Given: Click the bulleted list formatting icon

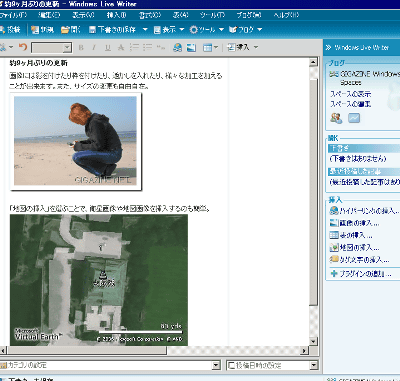Looking at the screenshot, I should (x=147, y=47).
